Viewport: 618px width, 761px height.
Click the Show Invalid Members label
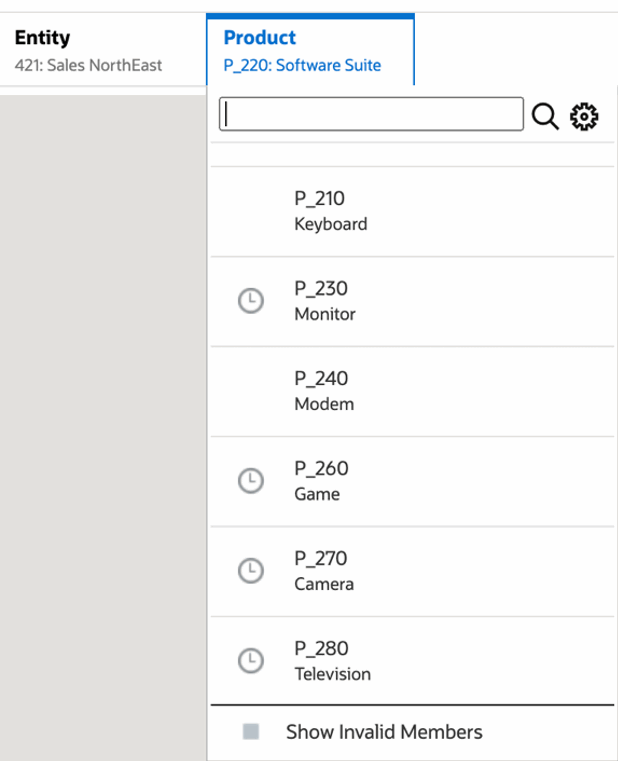(384, 732)
